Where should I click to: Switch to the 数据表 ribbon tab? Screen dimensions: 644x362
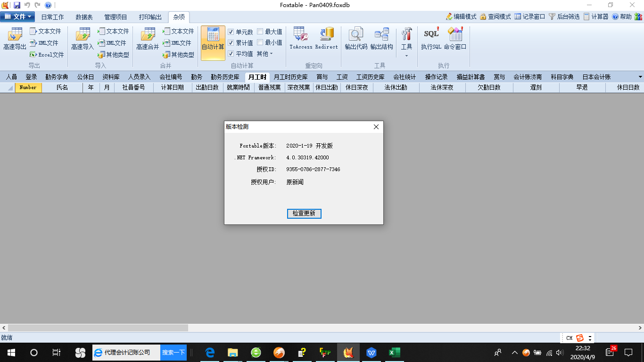tap(84, 17)
